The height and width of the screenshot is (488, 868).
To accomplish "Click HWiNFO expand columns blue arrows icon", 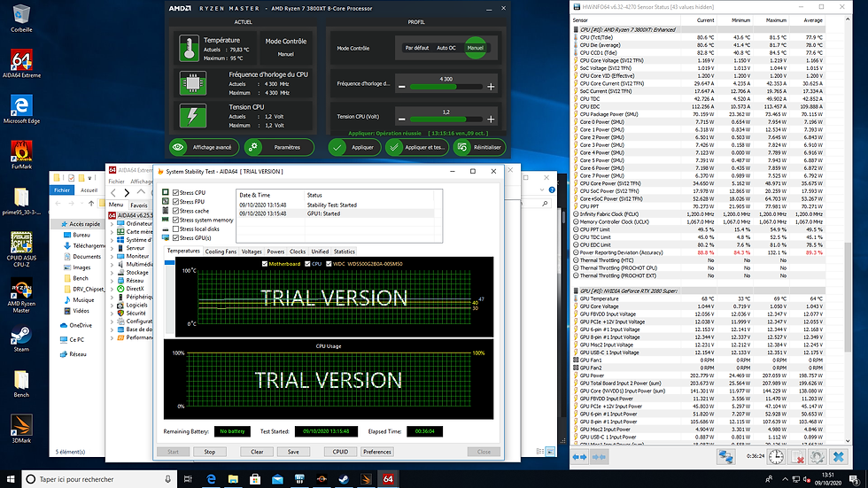I will [579, 457].
